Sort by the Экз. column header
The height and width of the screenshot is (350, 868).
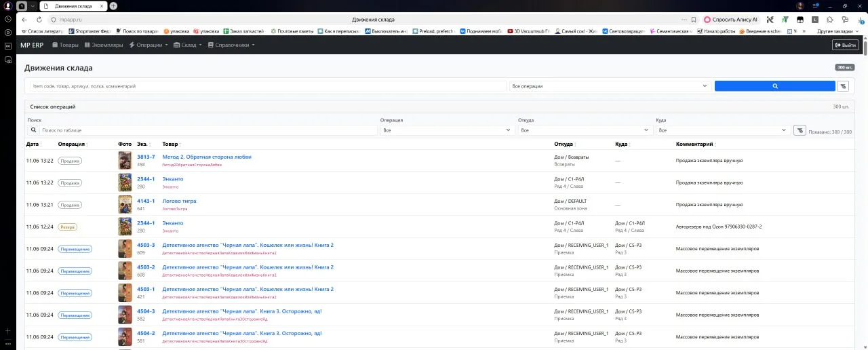[142, 144]
